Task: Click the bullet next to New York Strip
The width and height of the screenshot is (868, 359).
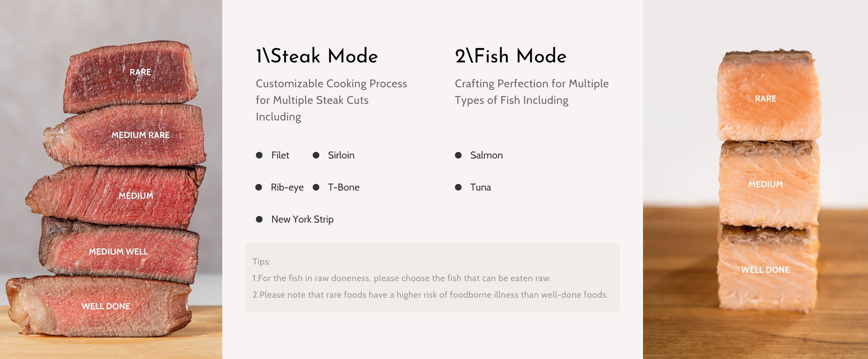Action: pyautogui.click(x=259, y=219)
